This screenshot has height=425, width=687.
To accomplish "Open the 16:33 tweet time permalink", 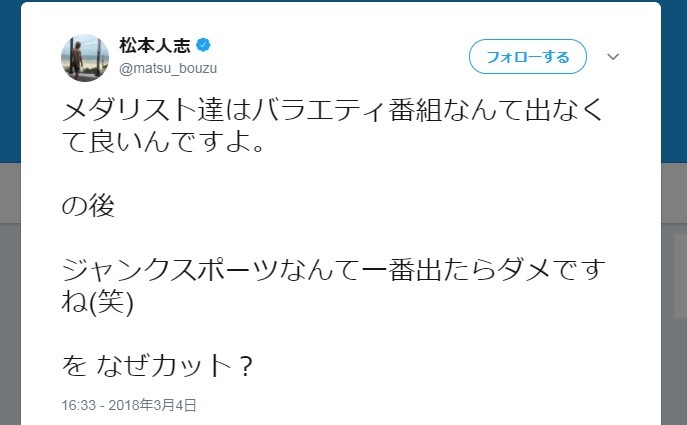I will (x=78, y=405).
